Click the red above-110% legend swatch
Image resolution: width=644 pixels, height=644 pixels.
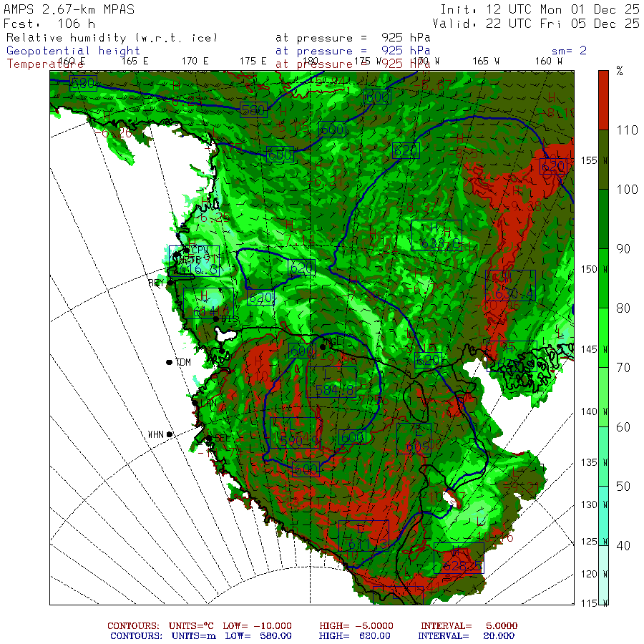603,100
